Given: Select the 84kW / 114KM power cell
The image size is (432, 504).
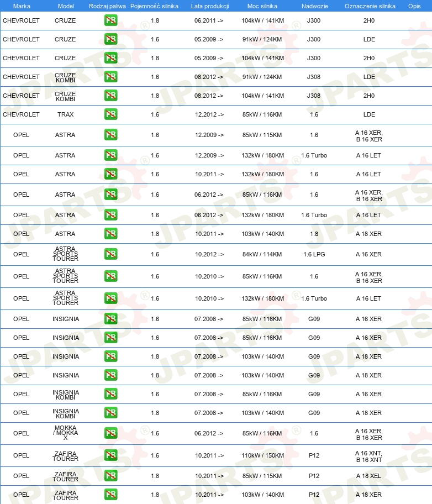Looking at the screenshot, I should point(262,254).
